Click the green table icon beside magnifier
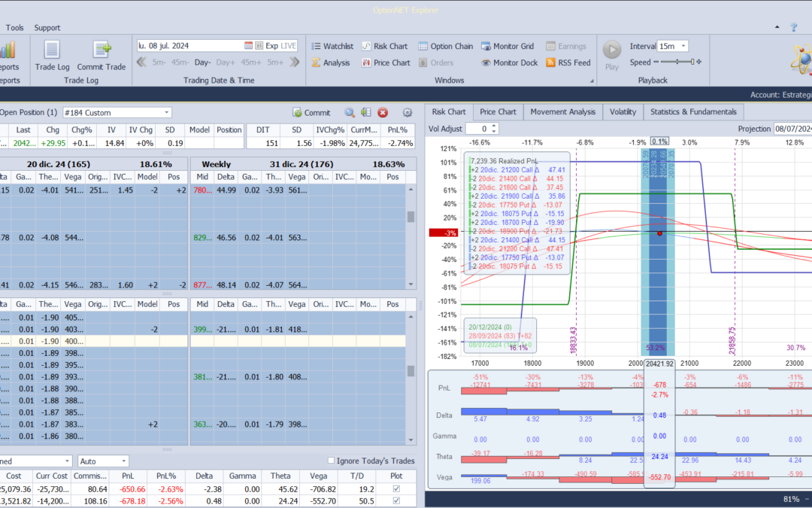812x508 pixels. [x=366, y=112]
